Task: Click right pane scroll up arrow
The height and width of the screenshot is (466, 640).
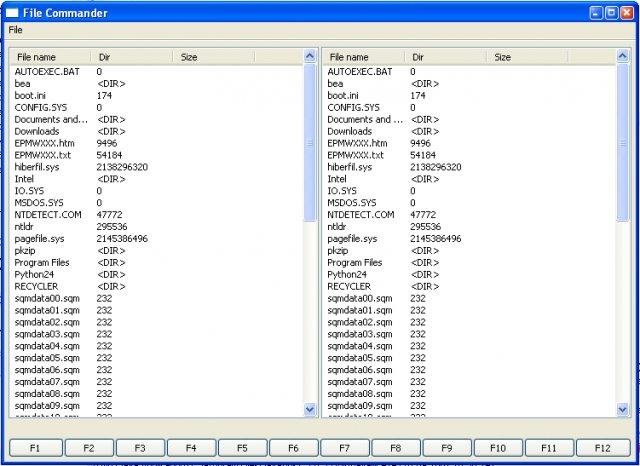Action: tap(622, 56)
